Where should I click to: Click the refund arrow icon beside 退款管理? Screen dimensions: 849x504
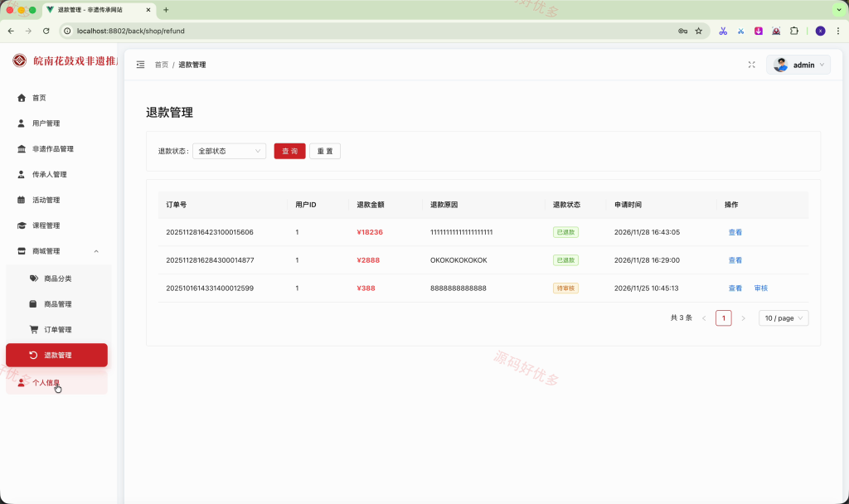point(33,355)
